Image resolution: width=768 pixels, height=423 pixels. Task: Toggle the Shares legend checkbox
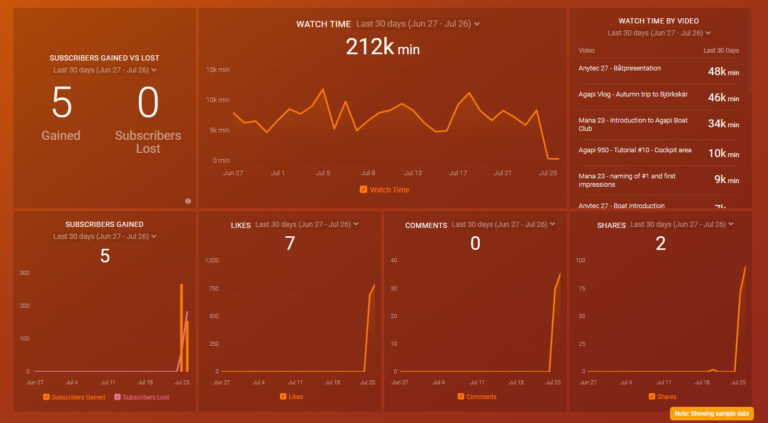(652, 397)
